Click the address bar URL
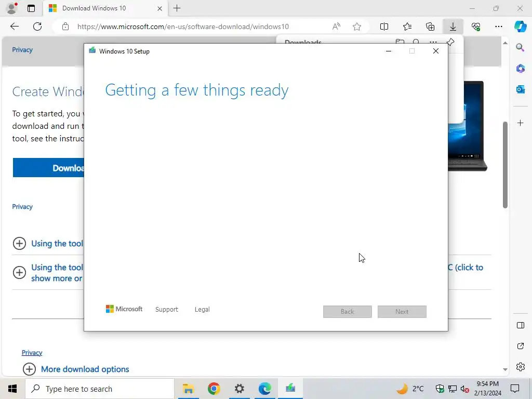Screen dimensions: 532x399 [x=183, y=26]
